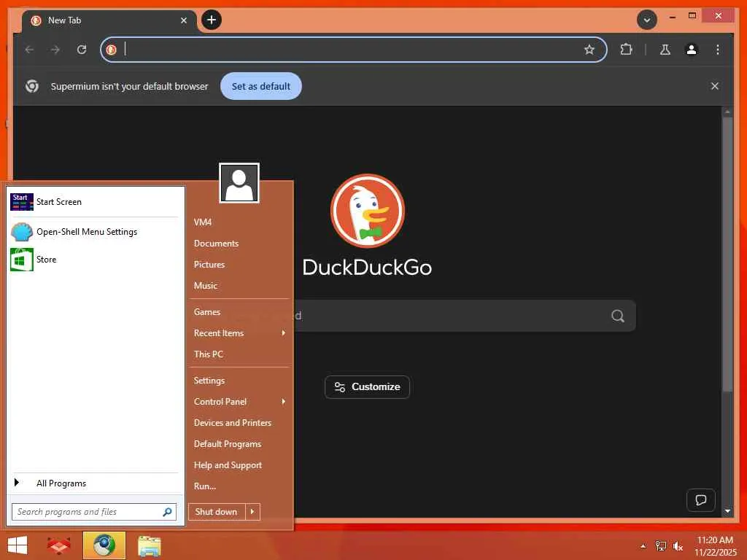Open the experiments flask icon

click(665, 50)
